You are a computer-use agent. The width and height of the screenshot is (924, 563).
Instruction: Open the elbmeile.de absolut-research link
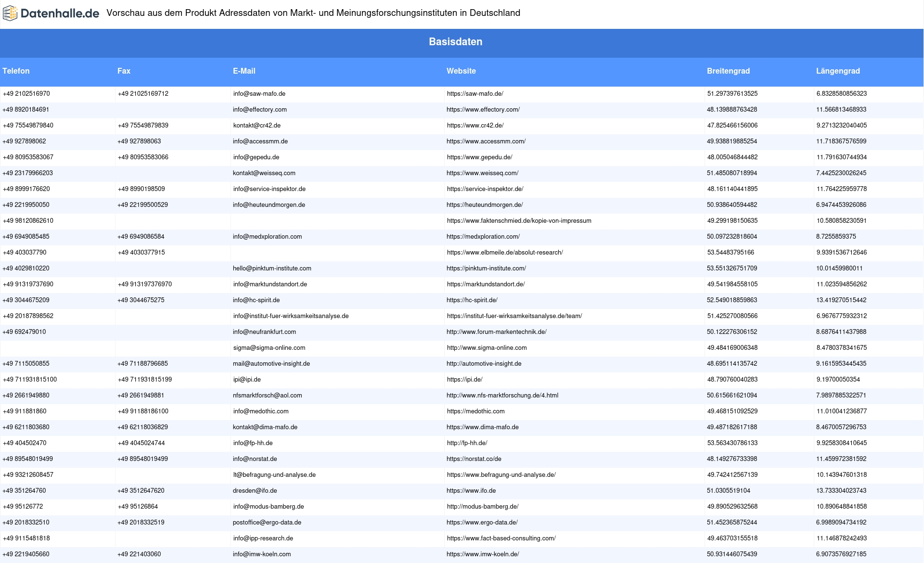pyautogui.click(x=505, y=253)
